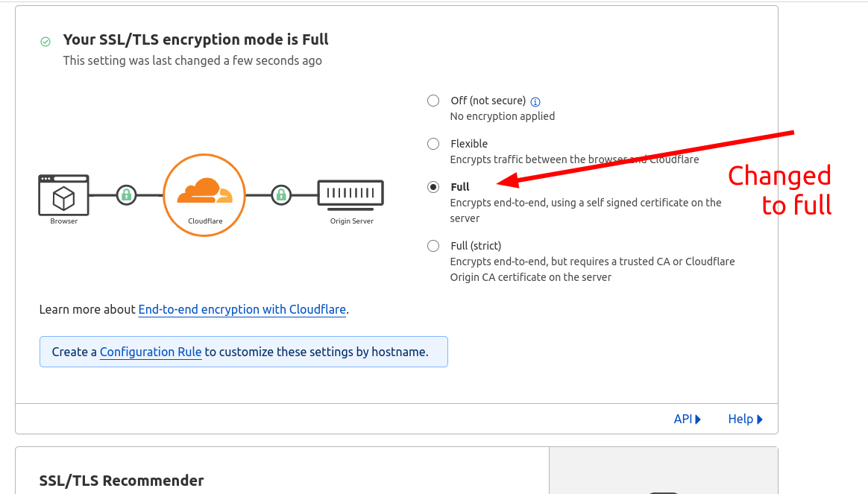Click the orange Cloudflare cloud logo
This screenshot has height=494, width=868.
click(204, 191)
